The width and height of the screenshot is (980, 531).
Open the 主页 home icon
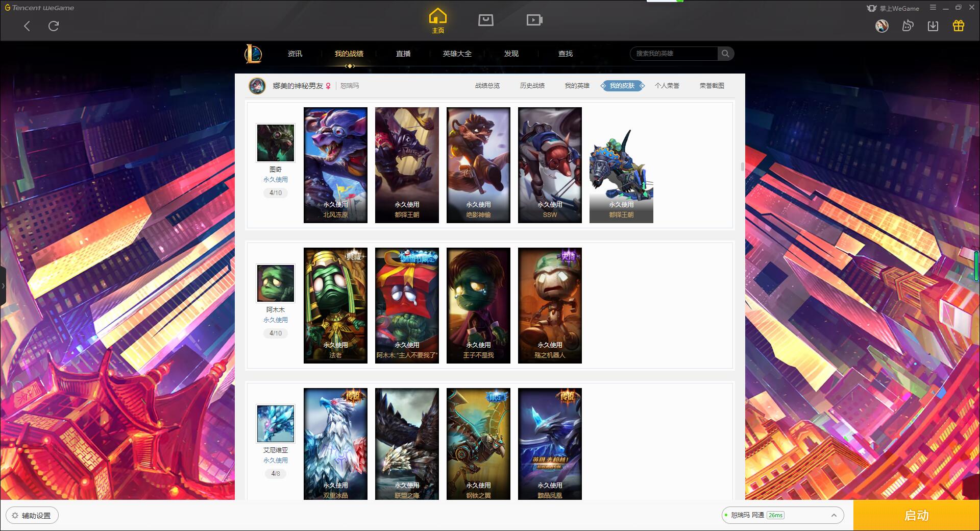(x=438, y=21)
